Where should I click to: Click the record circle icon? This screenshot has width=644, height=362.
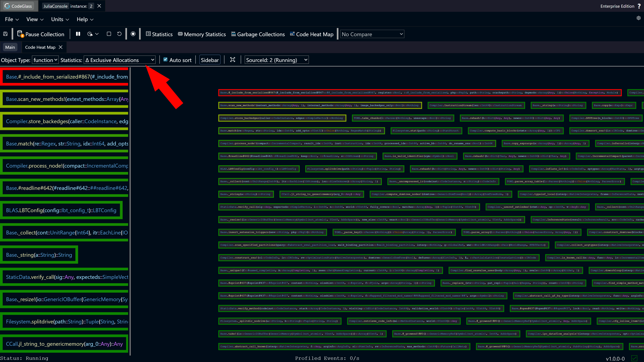tap(133, 34)
